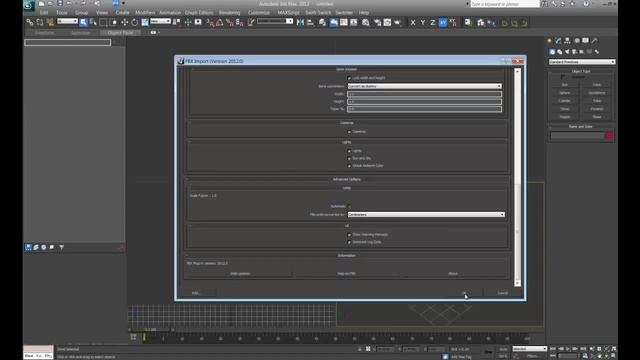Click the 3ds Max application button
The height and width of the screenshot is (360, 640).
[29, 5]
